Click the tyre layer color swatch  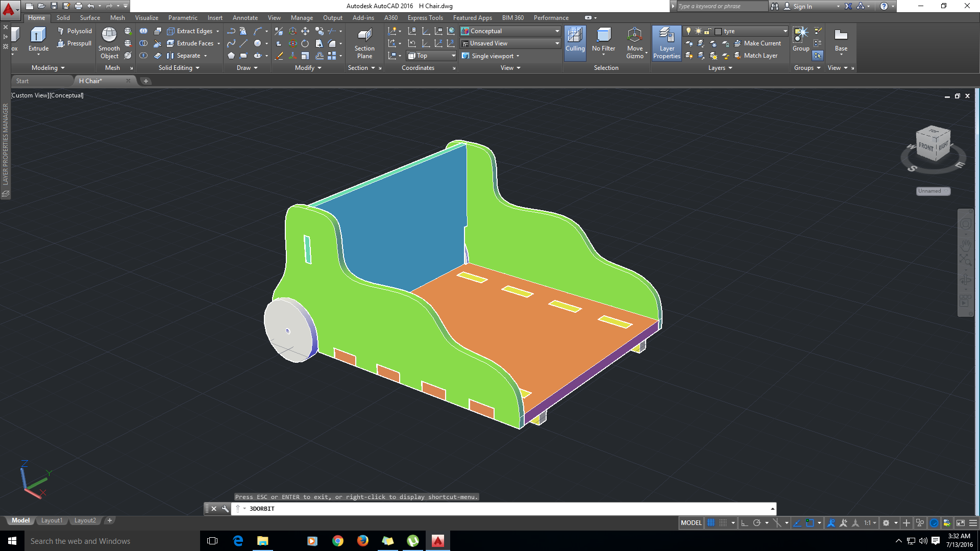[x=718, y=31]
